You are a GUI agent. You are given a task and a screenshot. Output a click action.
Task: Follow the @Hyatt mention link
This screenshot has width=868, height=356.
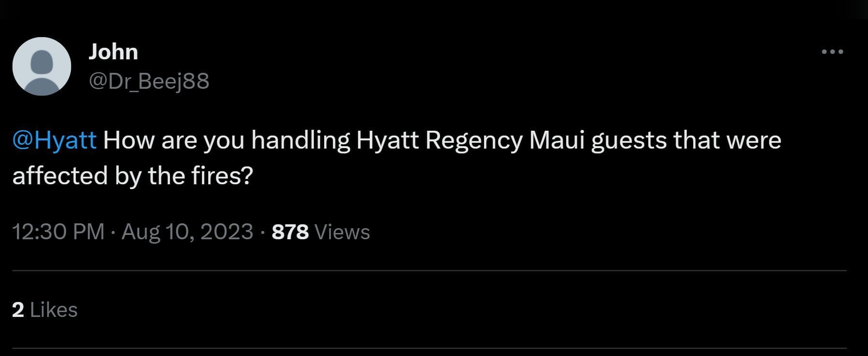click(x=55, y=141)
